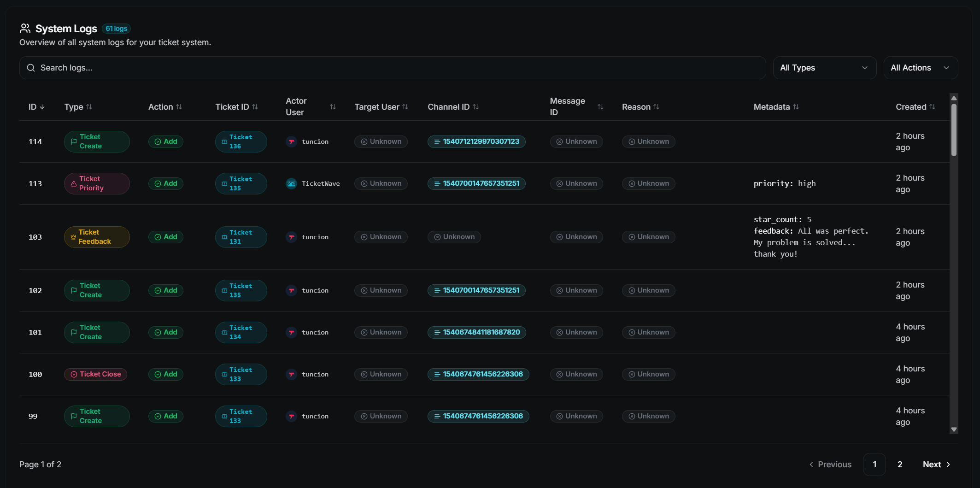
Task: Click 'priority: high' metadata text
Action: 785,183
